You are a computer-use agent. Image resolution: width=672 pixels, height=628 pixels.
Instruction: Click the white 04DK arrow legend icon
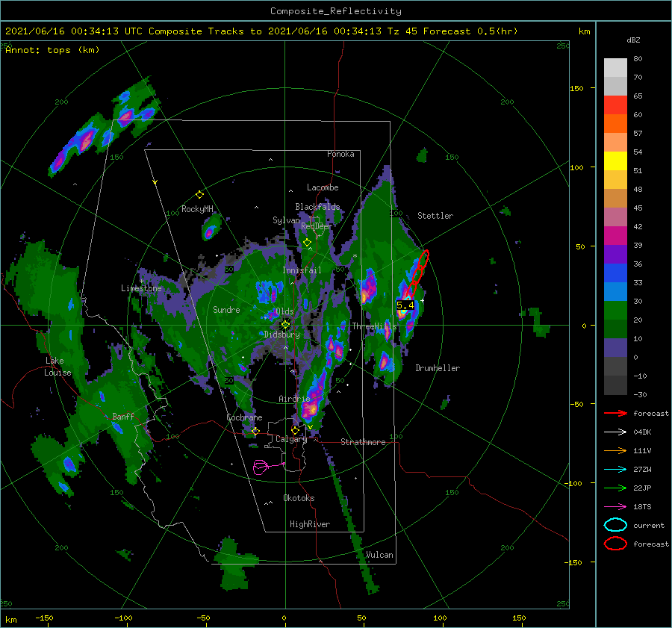click(615, 432)
